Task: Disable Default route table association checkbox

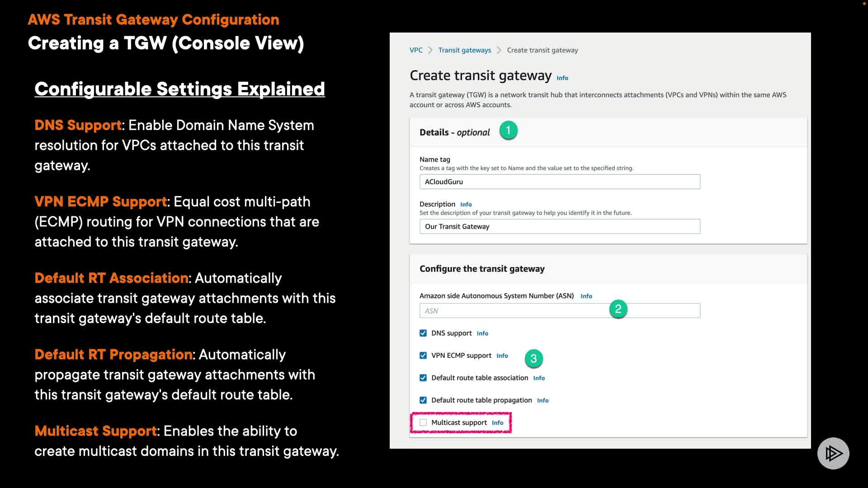Action: click(423, 378)
